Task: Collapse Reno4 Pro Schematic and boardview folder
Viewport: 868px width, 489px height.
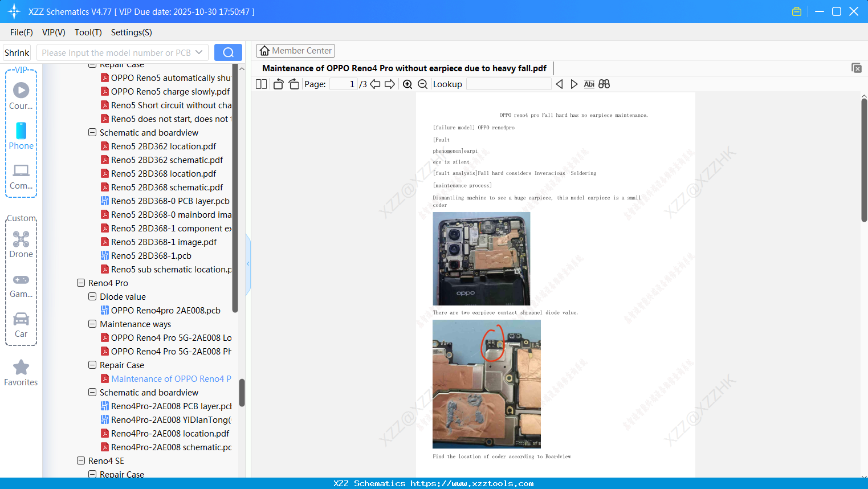Action: tap(92, 392)
